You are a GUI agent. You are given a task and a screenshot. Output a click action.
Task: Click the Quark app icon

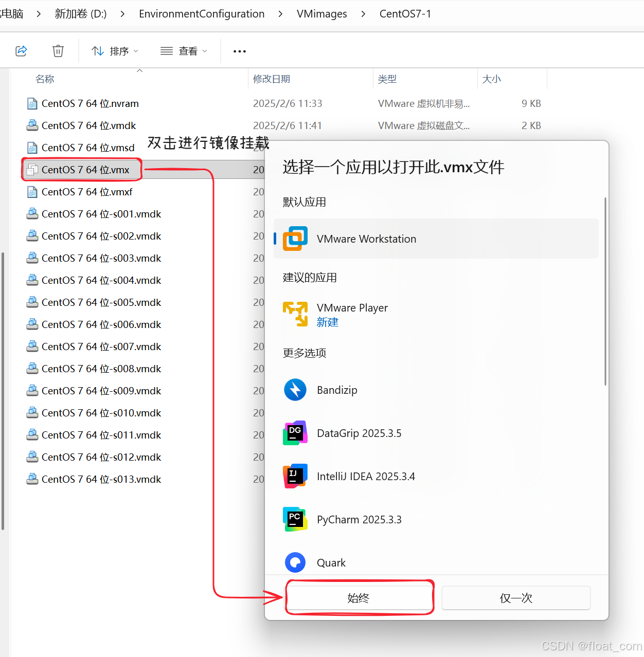295,562
